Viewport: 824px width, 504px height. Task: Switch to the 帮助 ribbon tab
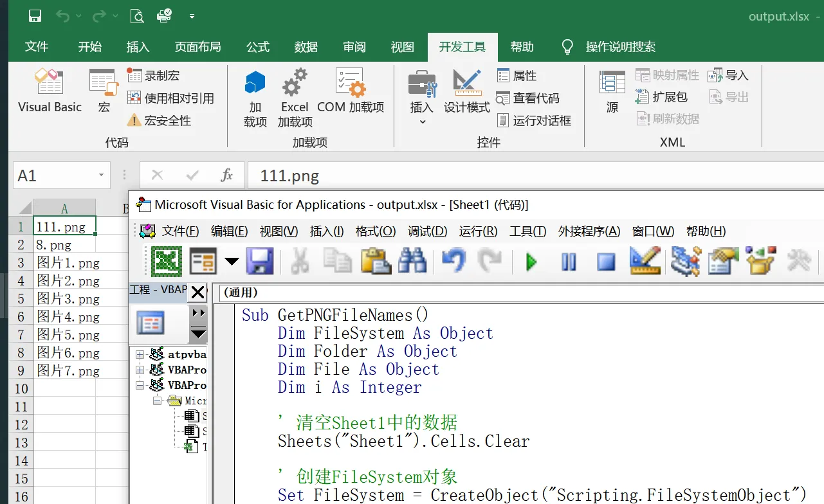point(522,47)
